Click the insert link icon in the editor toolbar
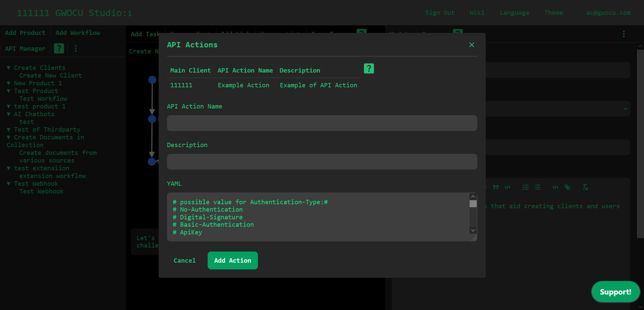The image size is (644, 310). (567, 187)
